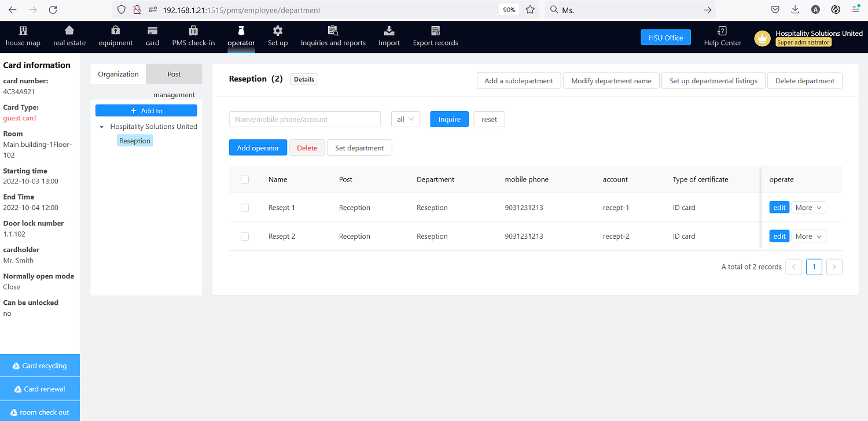Click the management link

tap(174, 95)
